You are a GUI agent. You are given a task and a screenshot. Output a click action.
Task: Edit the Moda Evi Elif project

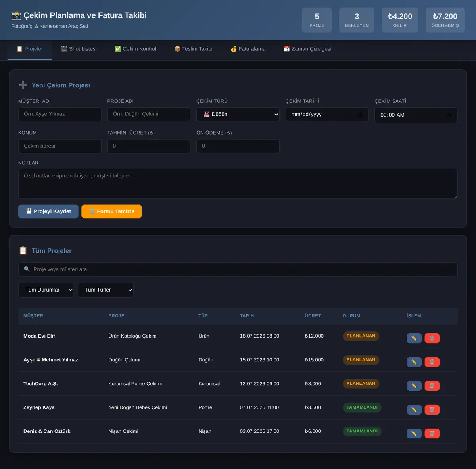[x=414, y=338]
